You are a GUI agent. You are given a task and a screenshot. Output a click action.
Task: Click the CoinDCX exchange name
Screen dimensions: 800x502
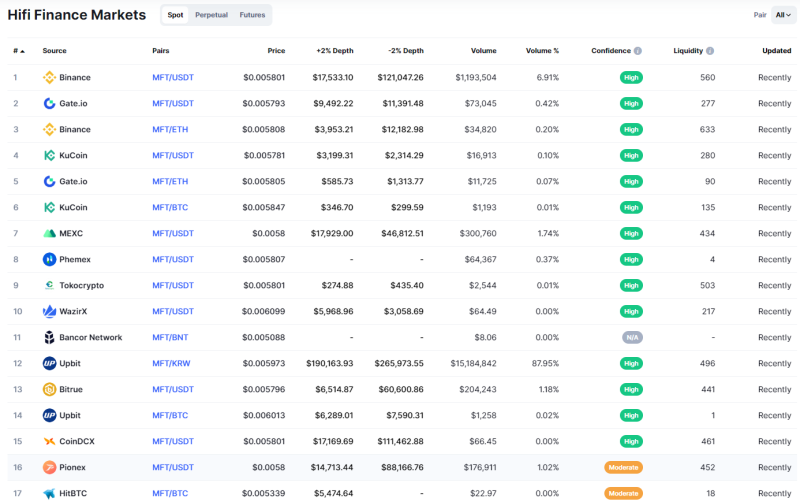[x=77, y=441]
